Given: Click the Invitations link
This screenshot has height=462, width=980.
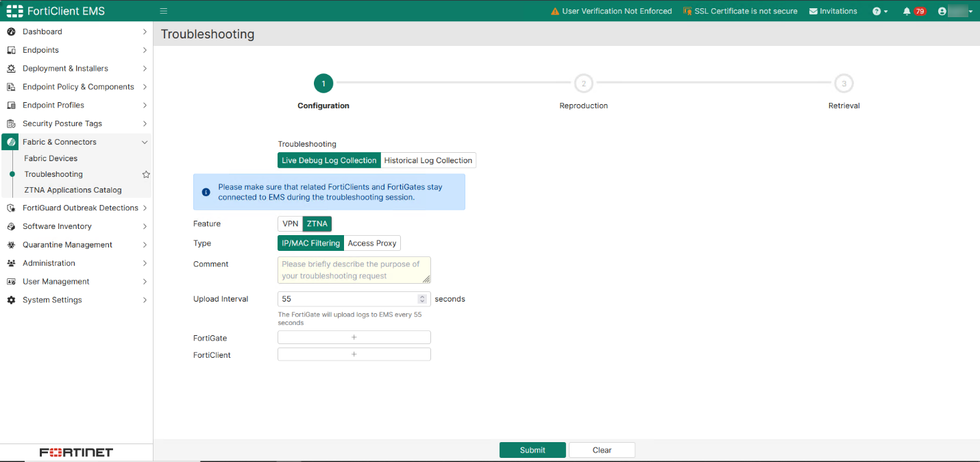Looking at the screenshot, I should (838, 12).
